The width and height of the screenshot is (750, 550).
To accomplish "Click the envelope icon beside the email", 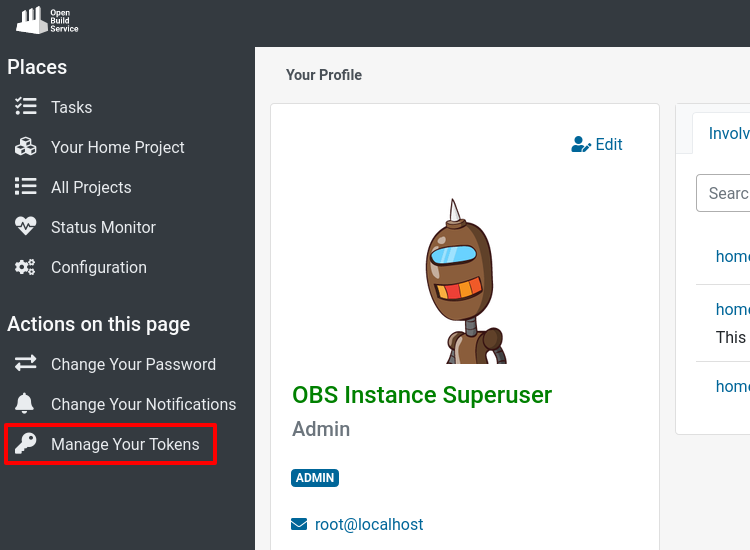I will [299, 524].
